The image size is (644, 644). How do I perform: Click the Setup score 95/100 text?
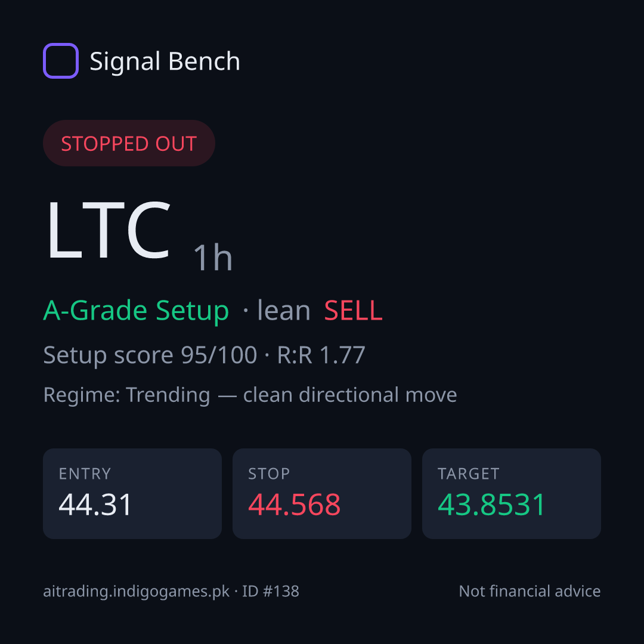150,355
